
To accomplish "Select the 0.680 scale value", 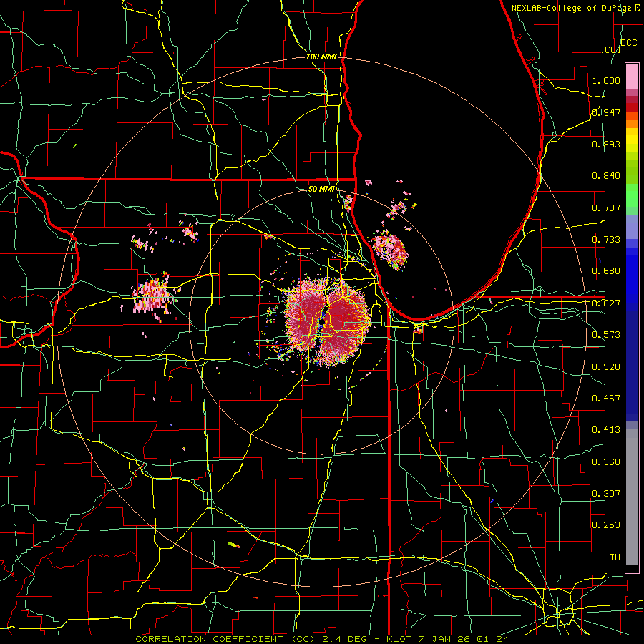I will (606, 271).
